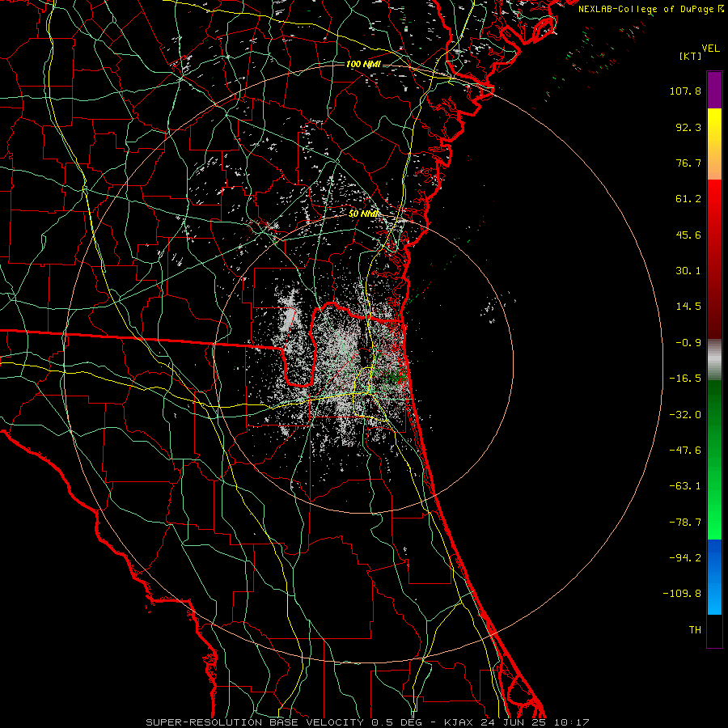Click the KJAX radar station identifier
Screen dimensions: 728x728
click(459, 722)
